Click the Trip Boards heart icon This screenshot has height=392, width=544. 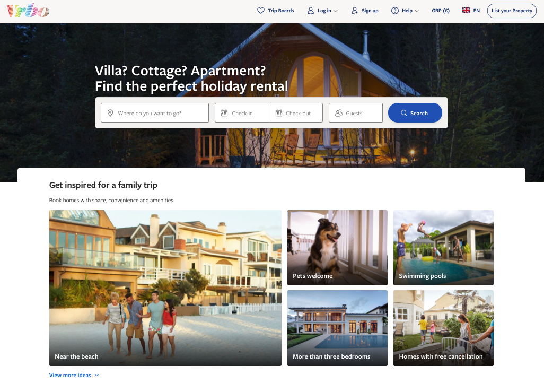(260, 11)
